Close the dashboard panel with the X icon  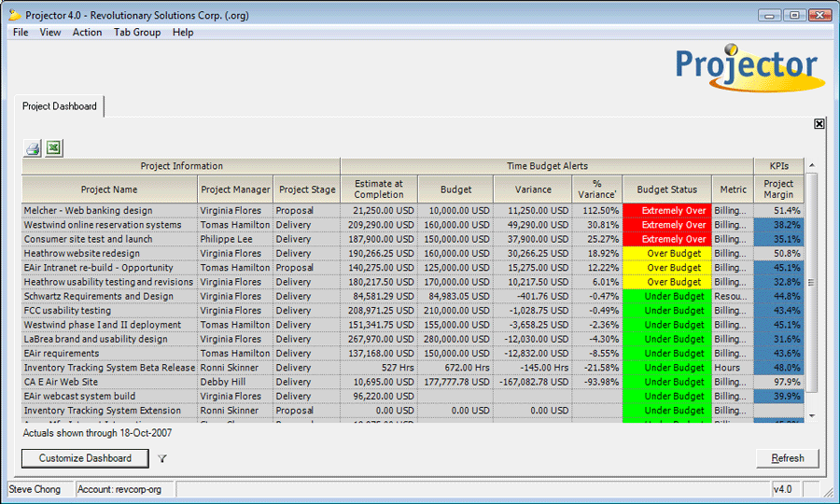[x=819, y=124]
